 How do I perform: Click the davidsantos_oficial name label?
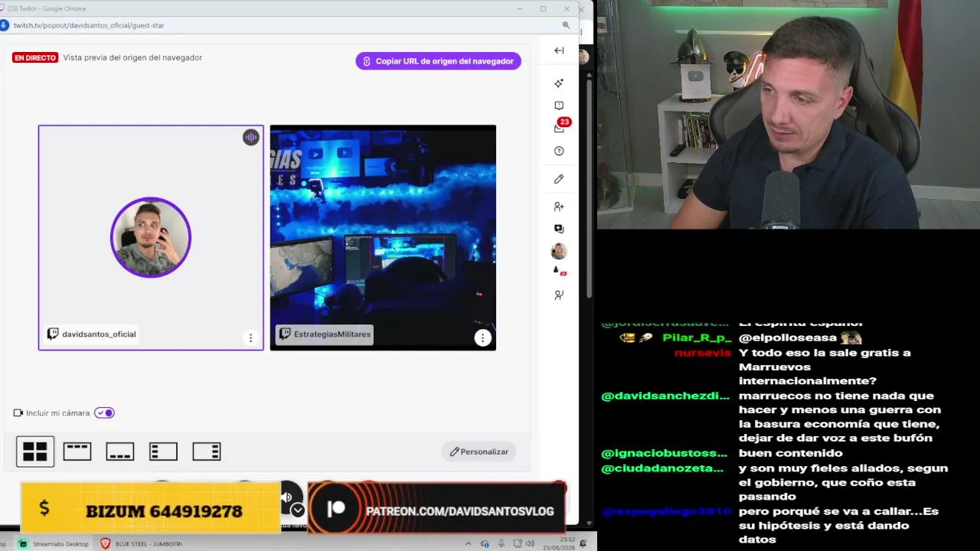pyautogui.click(x=93, y=334)
